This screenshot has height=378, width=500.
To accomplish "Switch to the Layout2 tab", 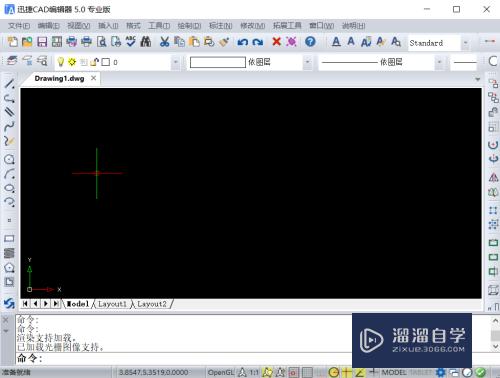I will 152,304.
